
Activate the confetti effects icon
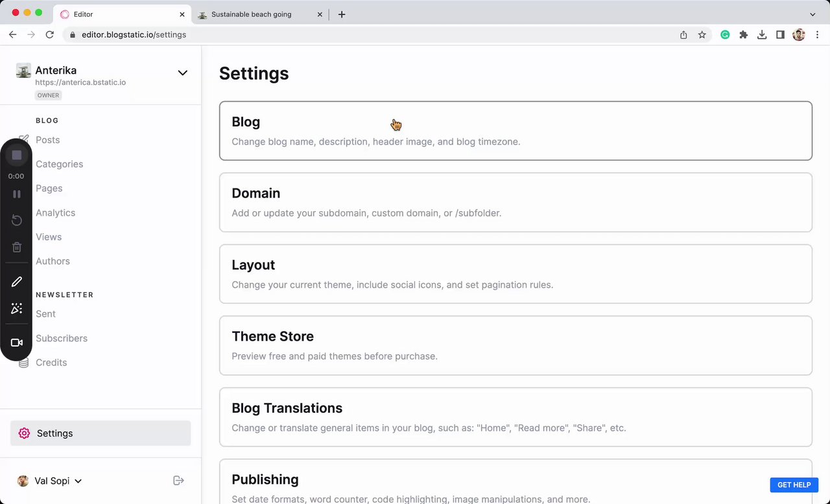(x=17, y=308)
